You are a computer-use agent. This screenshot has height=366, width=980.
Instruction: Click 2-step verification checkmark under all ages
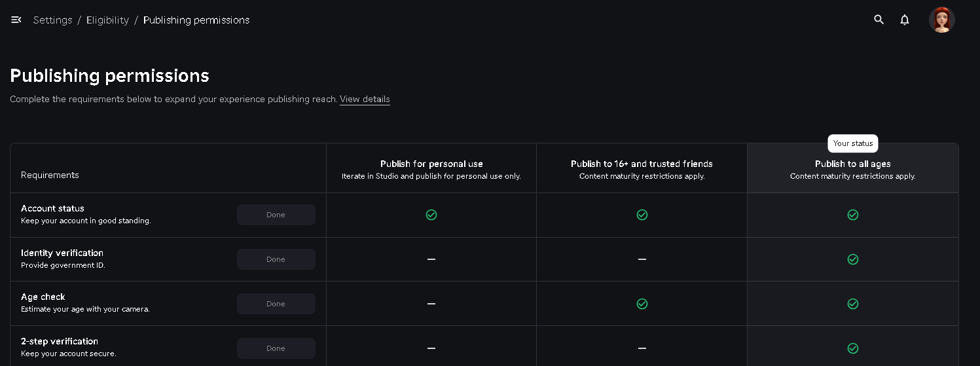[x=853, y=348]
